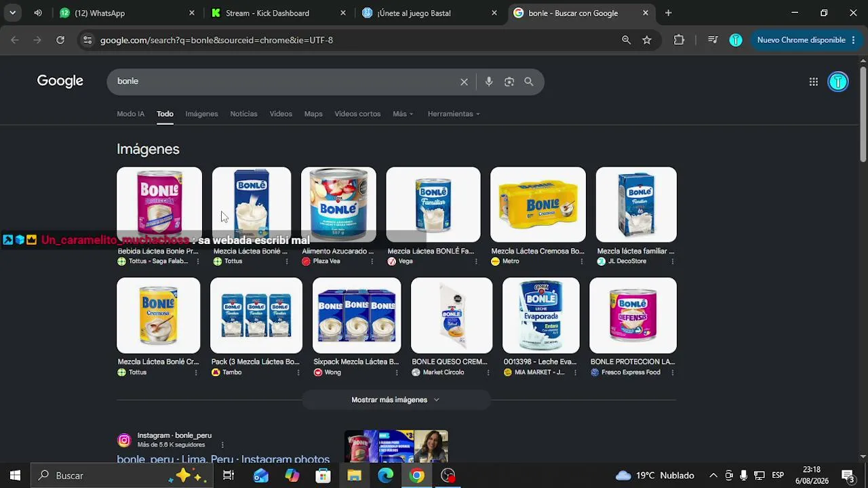Start voice search with the microphone
This screenshot has height=488, width=868.
click(489, 82)
